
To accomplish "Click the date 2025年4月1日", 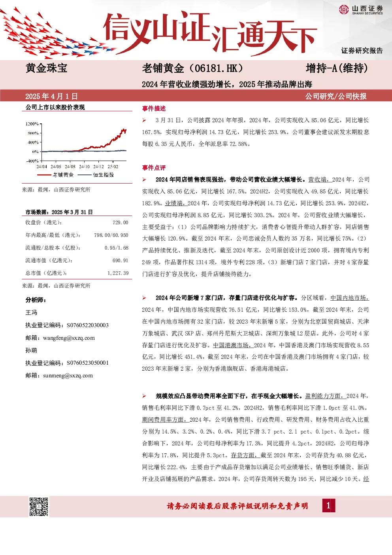I will [x=51, y=96].
